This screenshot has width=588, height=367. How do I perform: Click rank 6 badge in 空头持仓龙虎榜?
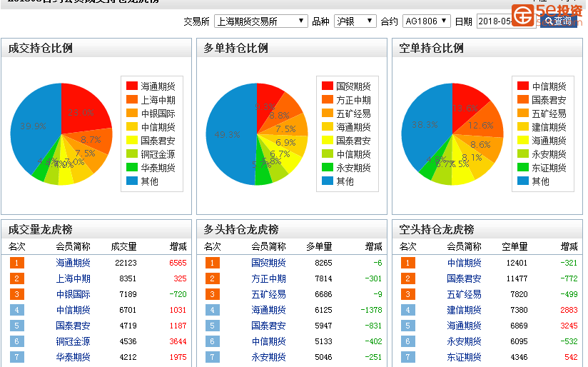pyautogui.click(x=408, y=341)
